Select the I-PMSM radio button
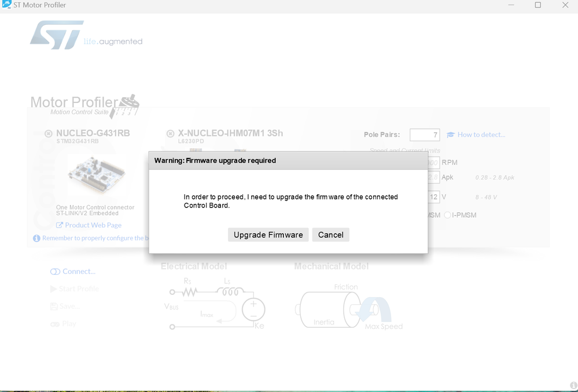Viewport: 578px width, 392px height. [x=447, y=215]
